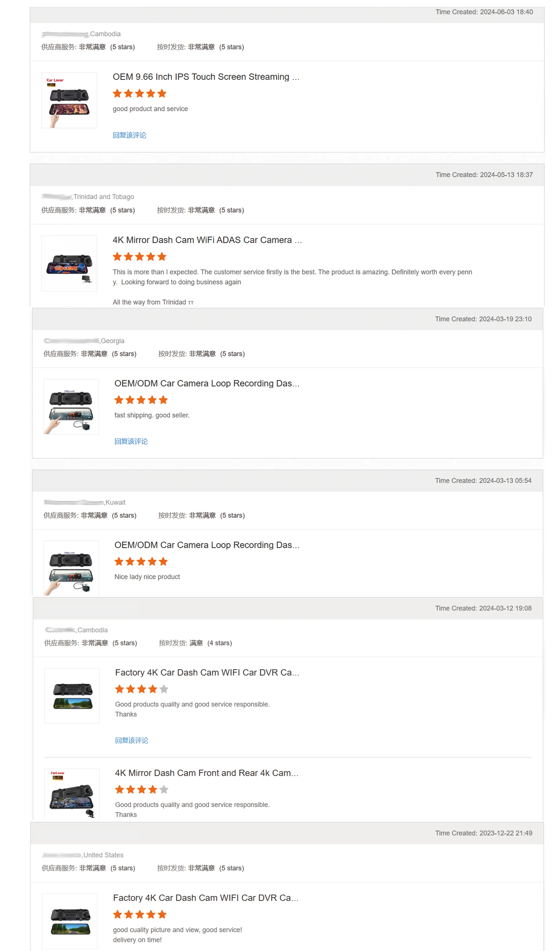Click the 9.66 Inch touch screen product thumbnail
560x951 pixels.
pos(69,100)
